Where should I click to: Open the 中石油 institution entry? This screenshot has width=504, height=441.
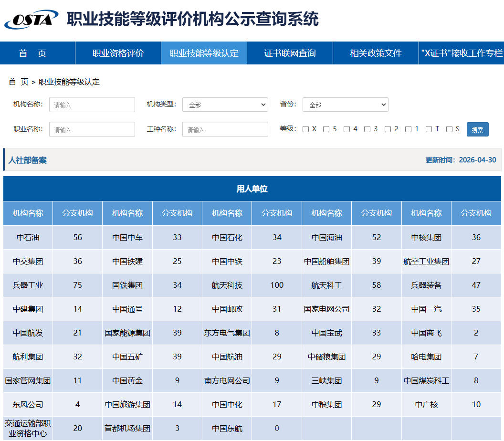coord(28,238)
